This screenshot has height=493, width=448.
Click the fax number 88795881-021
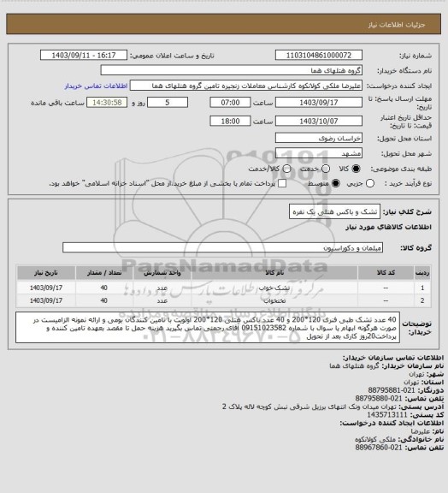[x=392, y=390]
